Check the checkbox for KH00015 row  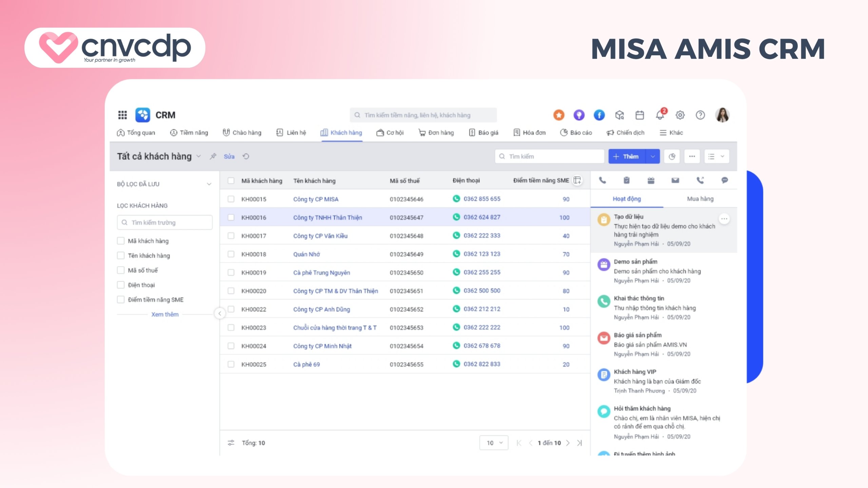coord(231,199)
